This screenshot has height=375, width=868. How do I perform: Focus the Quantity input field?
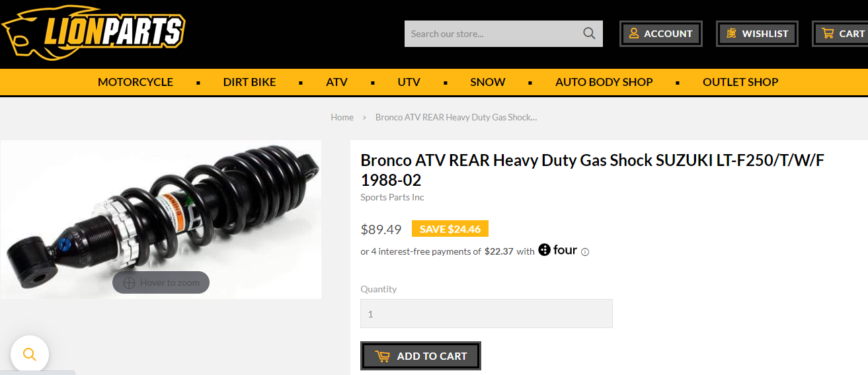487,313
